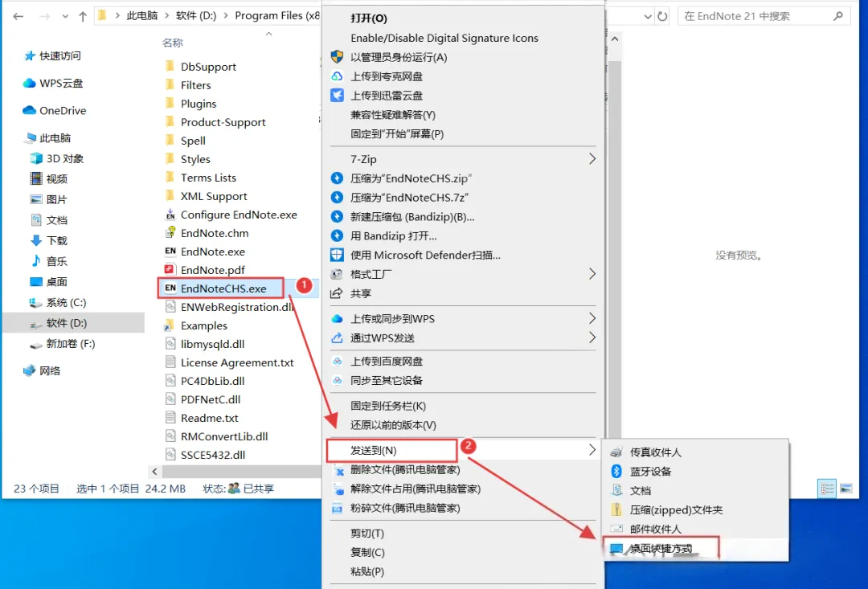Click the WPS cloud sync icon
This screenshot has width=868, height=589.
point(337,319)
